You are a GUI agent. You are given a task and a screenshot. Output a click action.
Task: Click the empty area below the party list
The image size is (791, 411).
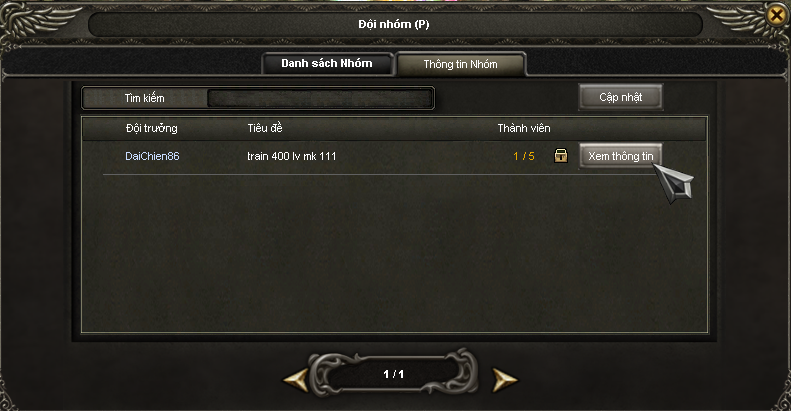click(x=394, y=254)
